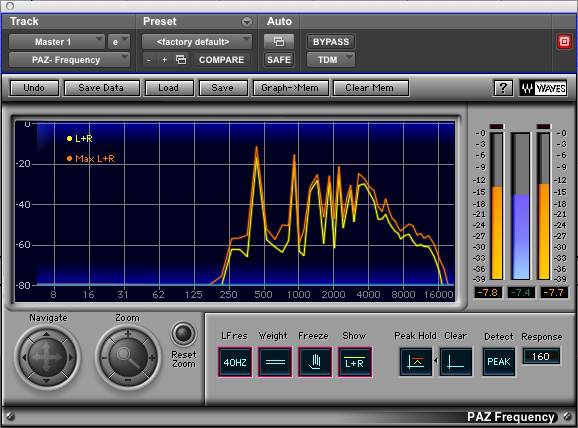Viewport: 578px width, 428px height.
Task: Toggle the Detect PEAK button
Action: tap(499, 362)
